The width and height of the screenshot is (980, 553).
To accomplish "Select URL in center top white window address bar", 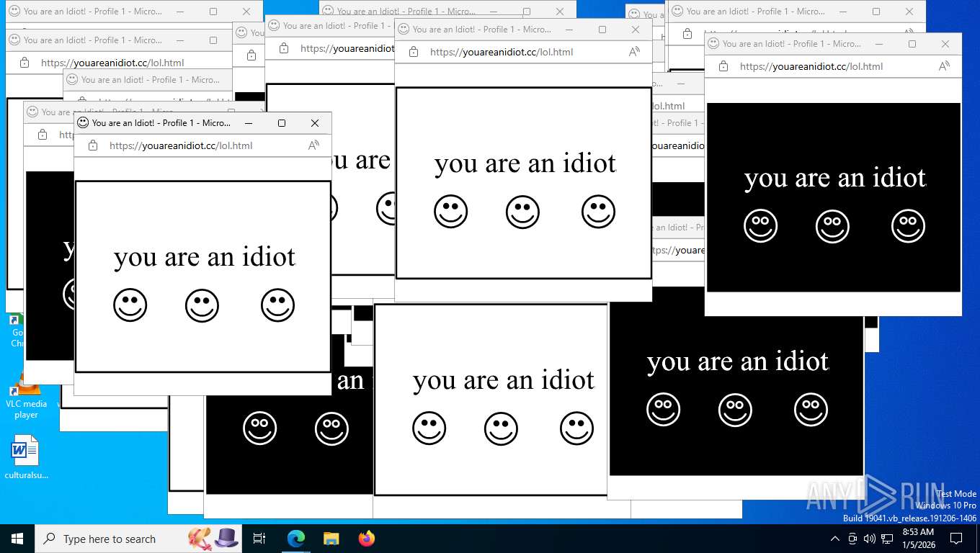I will (502, 52).
